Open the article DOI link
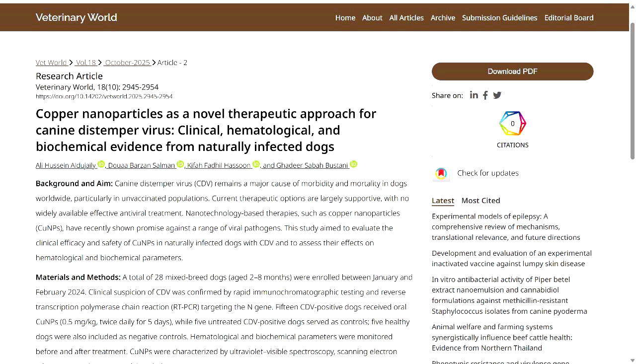The image size is (636, 364). [104, 96]
